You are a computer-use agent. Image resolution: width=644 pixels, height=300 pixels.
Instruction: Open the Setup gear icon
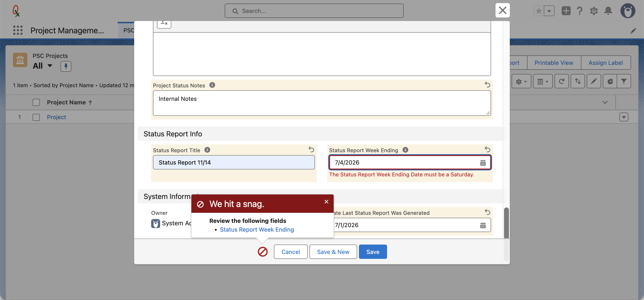(594, 11)
